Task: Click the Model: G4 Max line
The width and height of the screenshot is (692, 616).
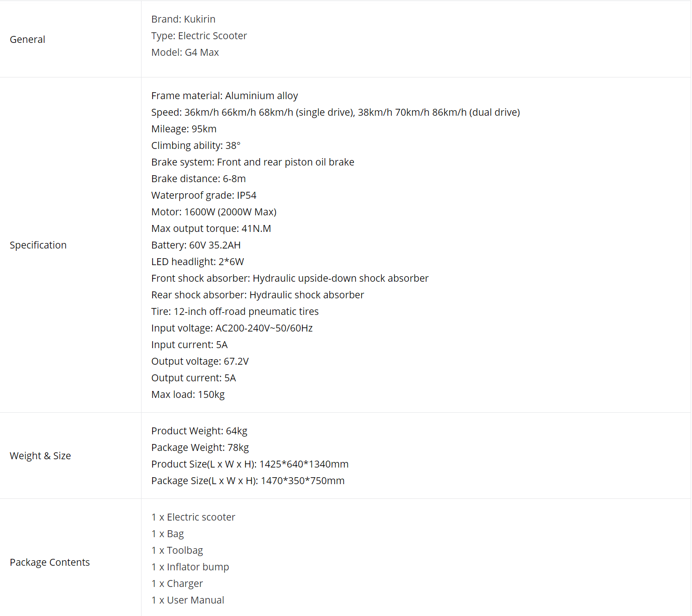Action: (x=185, y=53)
